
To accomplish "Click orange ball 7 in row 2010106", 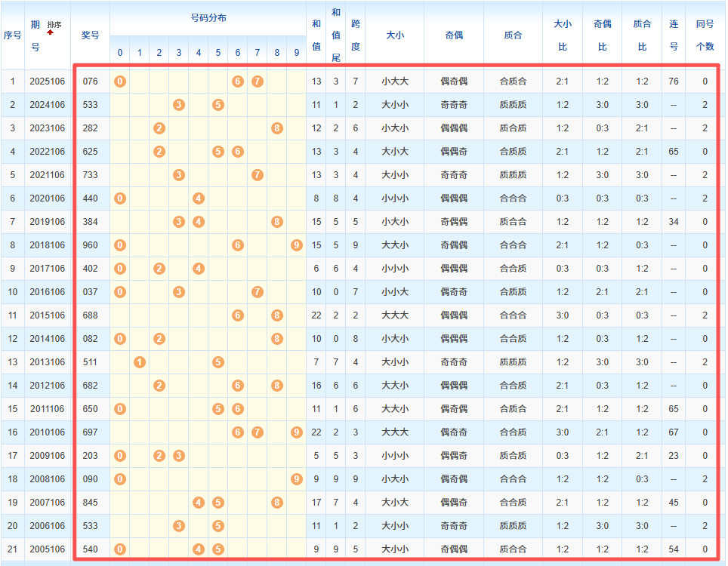I will [x=257, y=432].
